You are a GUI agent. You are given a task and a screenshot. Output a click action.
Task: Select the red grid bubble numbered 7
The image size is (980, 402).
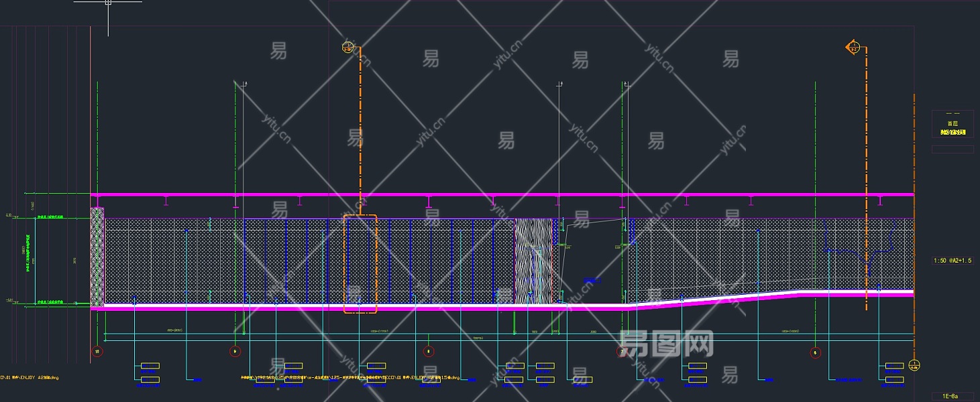[x=622, y=351]
